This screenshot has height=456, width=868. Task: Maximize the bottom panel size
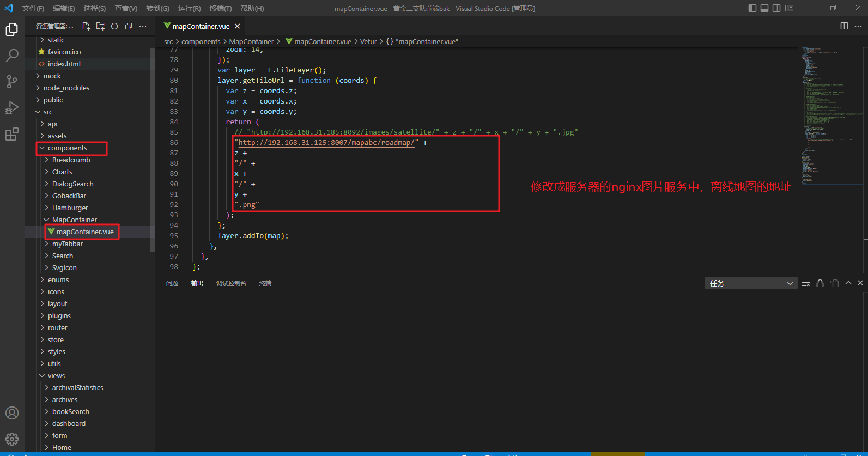coord(848,283)
